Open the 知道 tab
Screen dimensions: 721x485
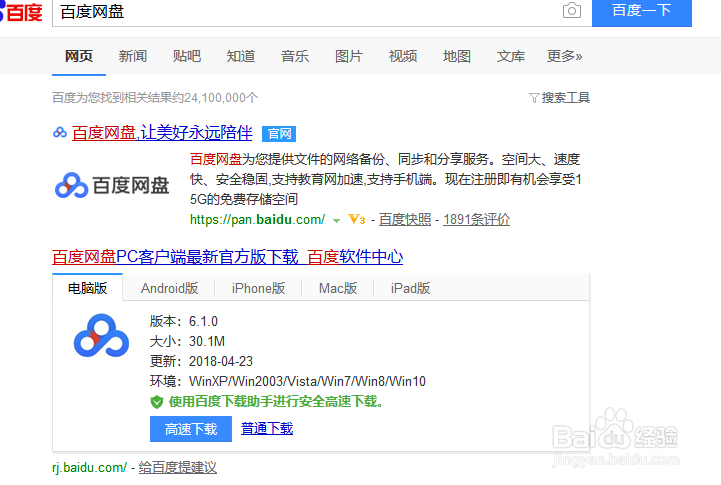240,56
